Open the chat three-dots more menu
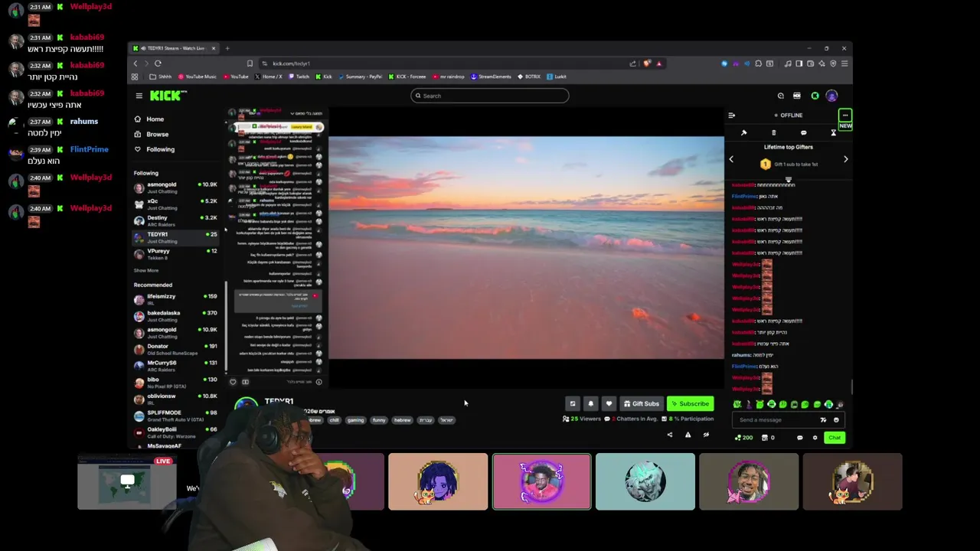 coord(845,116)
